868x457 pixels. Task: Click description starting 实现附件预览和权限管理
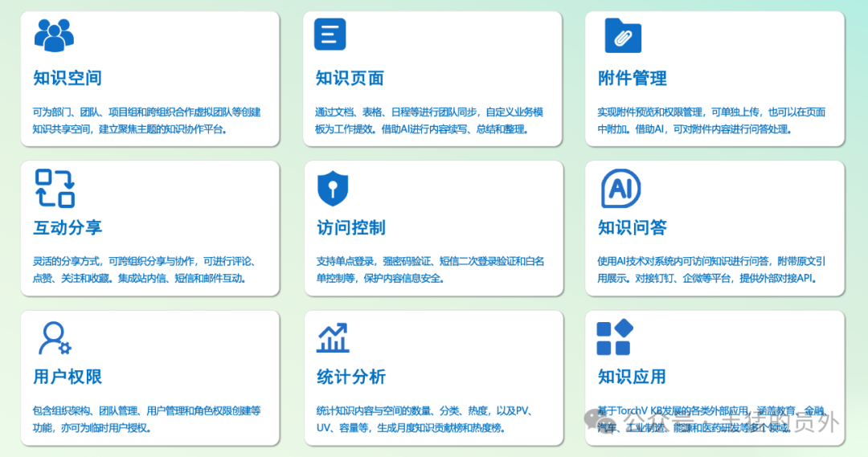711,120
